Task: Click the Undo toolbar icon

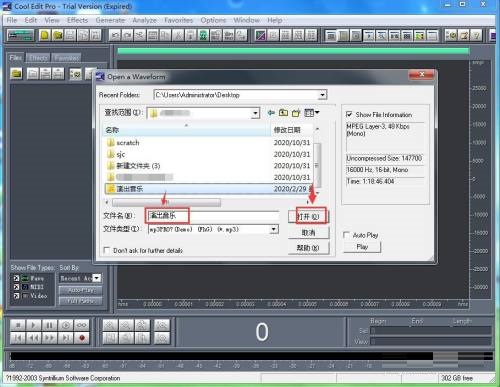Action: pos(115,35)
